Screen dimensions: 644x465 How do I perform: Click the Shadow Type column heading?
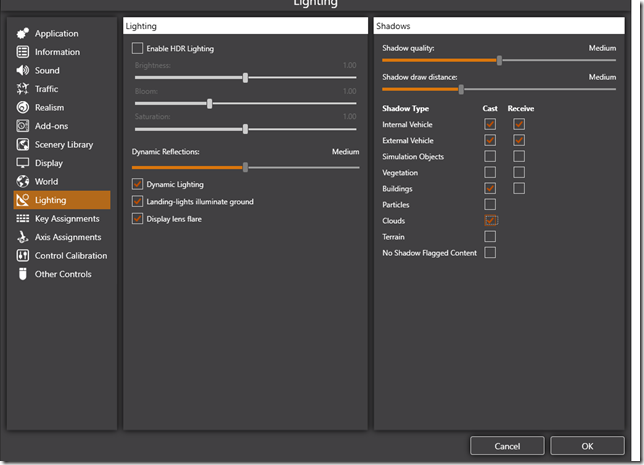click(x=405, y=108)
